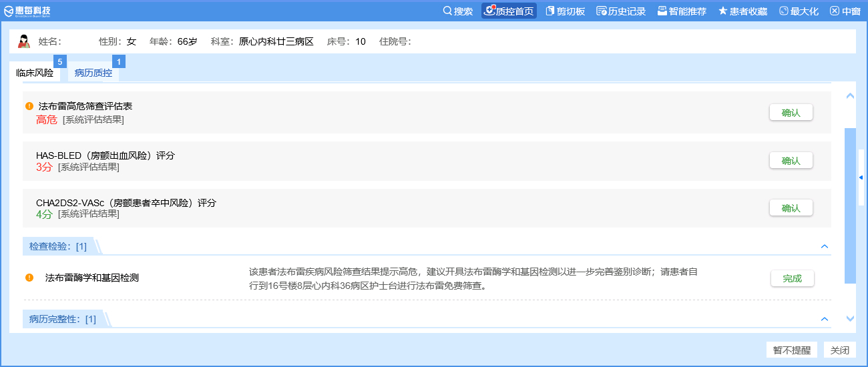Switch to the 病历质控 tab
Image resolution: width=868 pixels, height=367 pixels.
pyautogui.click(x=93, y=73)
